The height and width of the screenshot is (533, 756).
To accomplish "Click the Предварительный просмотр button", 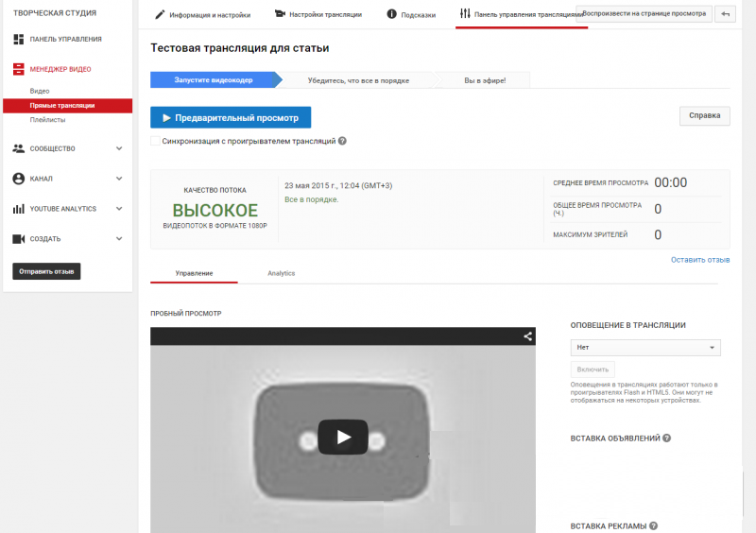I will coord(231,118).
